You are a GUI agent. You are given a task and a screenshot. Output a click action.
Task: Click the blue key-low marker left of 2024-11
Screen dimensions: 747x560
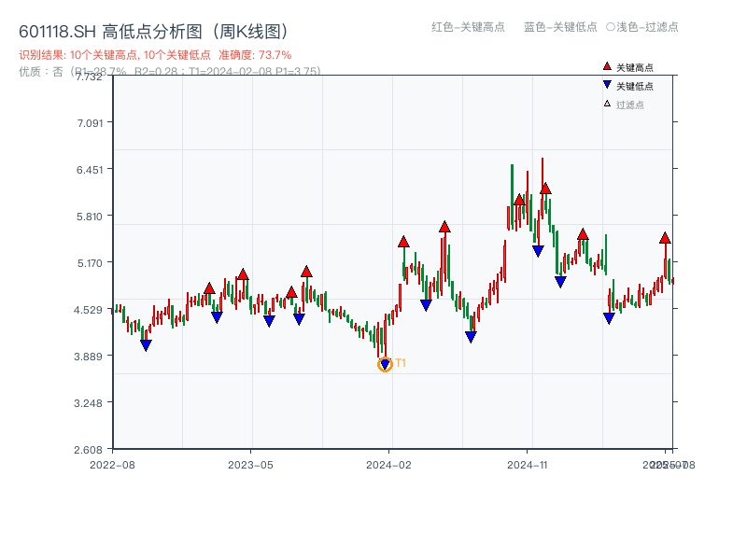click(x=471, y=337)
